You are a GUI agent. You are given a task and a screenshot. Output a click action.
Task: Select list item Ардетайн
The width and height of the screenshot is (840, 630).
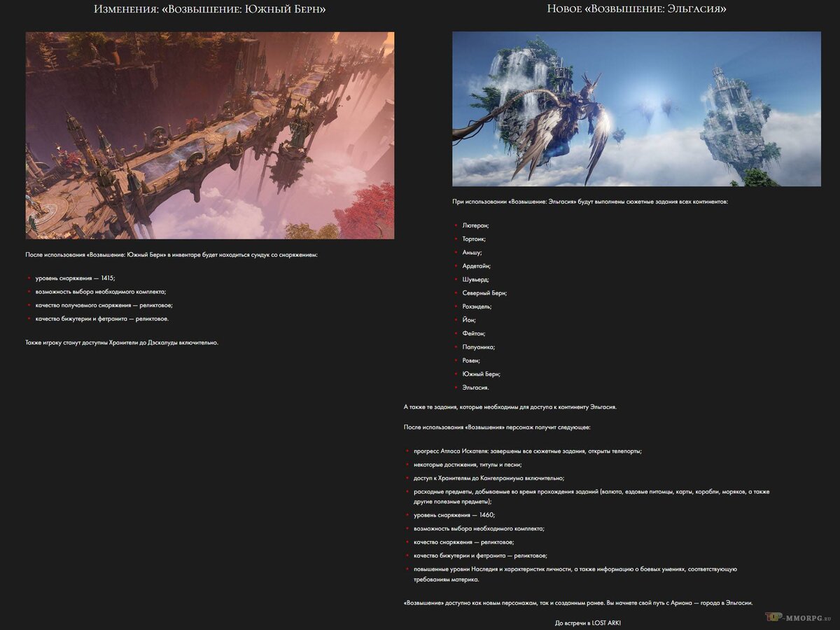coord(477,266)
